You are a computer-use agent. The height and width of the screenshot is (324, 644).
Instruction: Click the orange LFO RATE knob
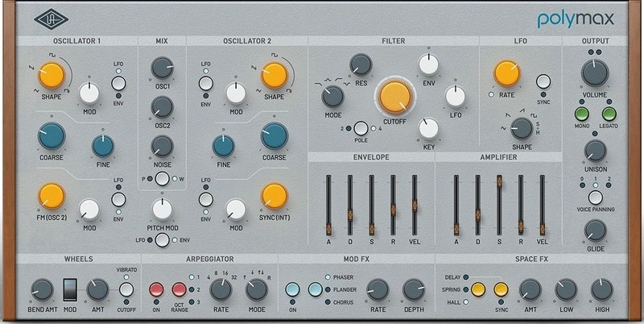click(507, 73)
